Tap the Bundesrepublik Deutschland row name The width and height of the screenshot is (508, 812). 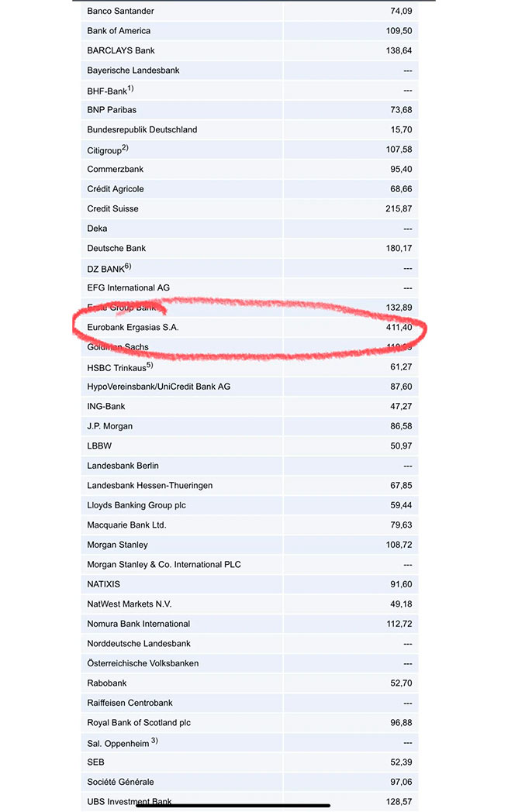(x=142, y=130)
